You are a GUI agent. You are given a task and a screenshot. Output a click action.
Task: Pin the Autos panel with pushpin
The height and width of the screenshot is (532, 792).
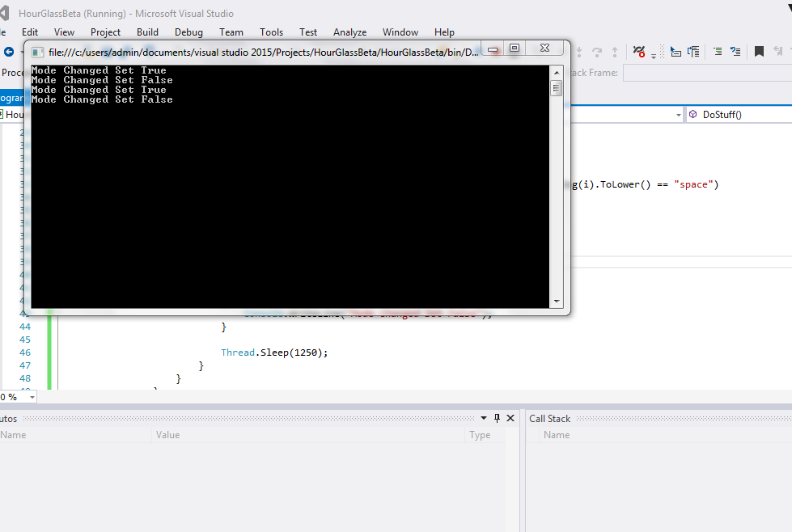point(497,418)
